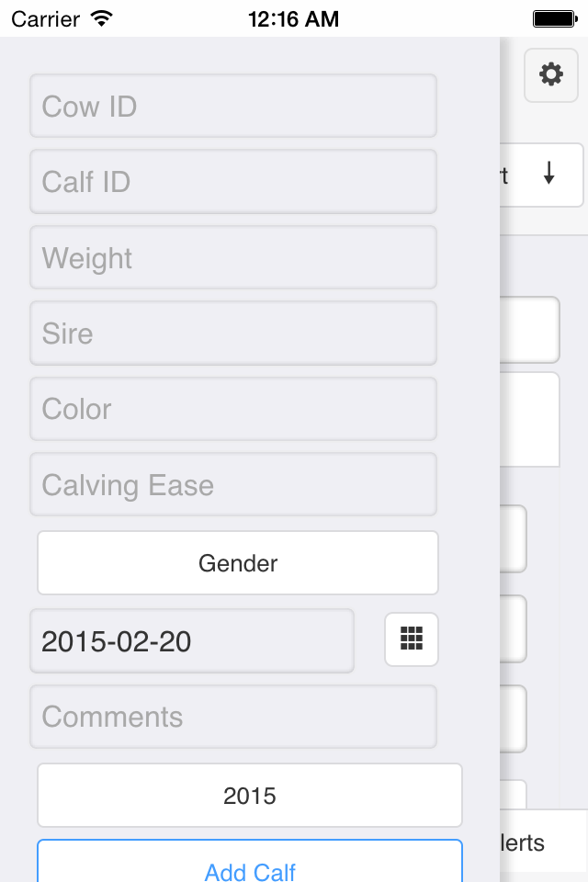Open the calendar grid date picker

tap(412, 639)
